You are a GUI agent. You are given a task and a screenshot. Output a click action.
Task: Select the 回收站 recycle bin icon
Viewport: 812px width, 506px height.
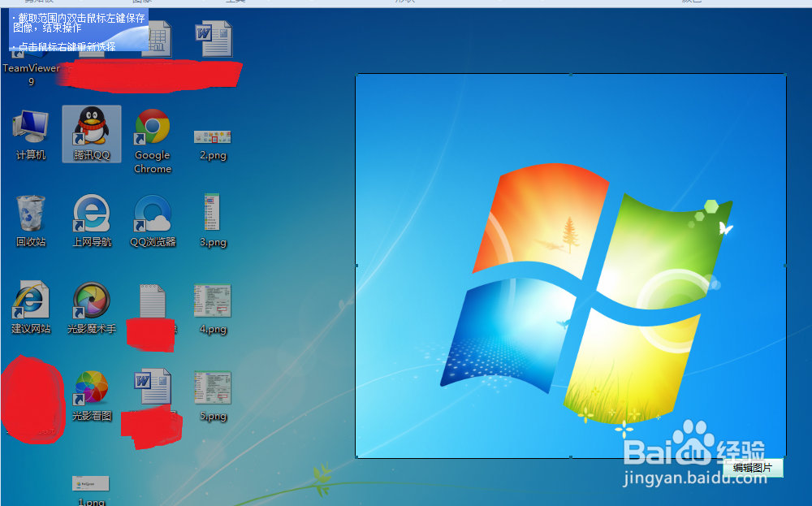[31, 221]
